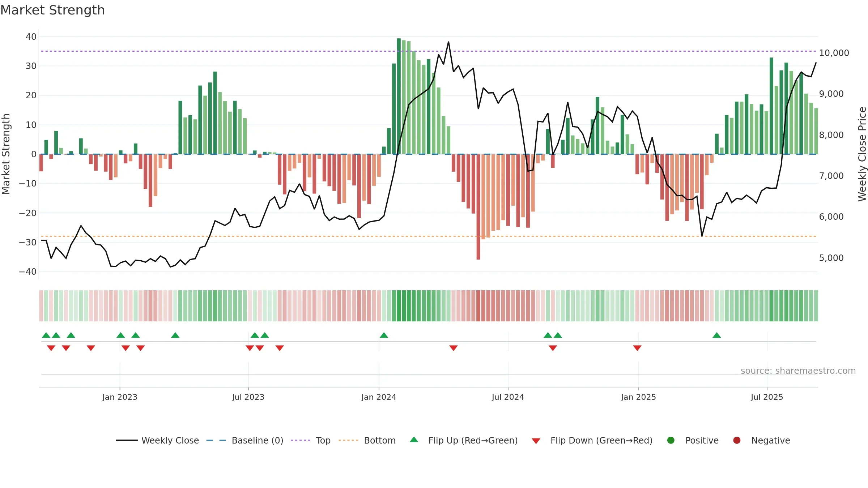Toggle the Negative legend entry
Image resolution: width=868 pixels, height=488 pixels.
coord(761,440)
